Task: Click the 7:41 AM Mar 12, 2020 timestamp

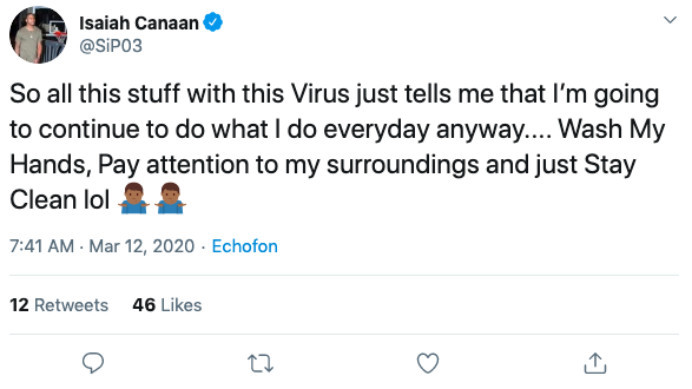Action: tap(102, 246)
